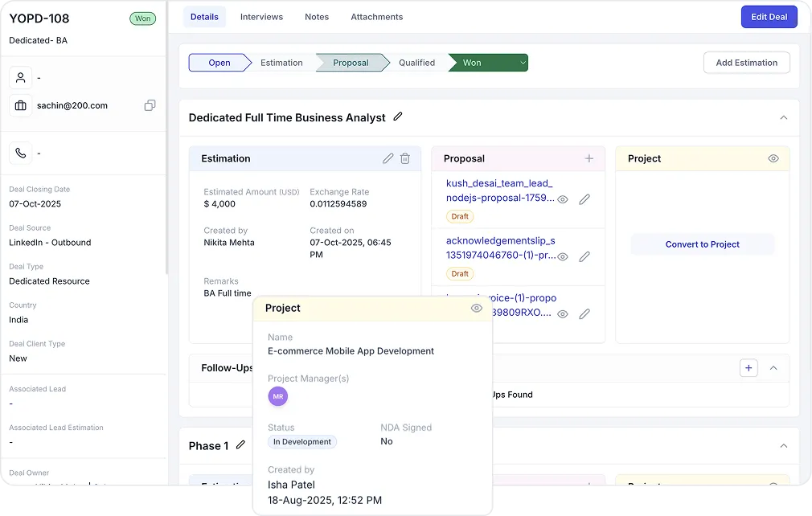The width and height of the screenshot is (812, 516).
Task: Click Convert to Project
Action: pos(702,244)
